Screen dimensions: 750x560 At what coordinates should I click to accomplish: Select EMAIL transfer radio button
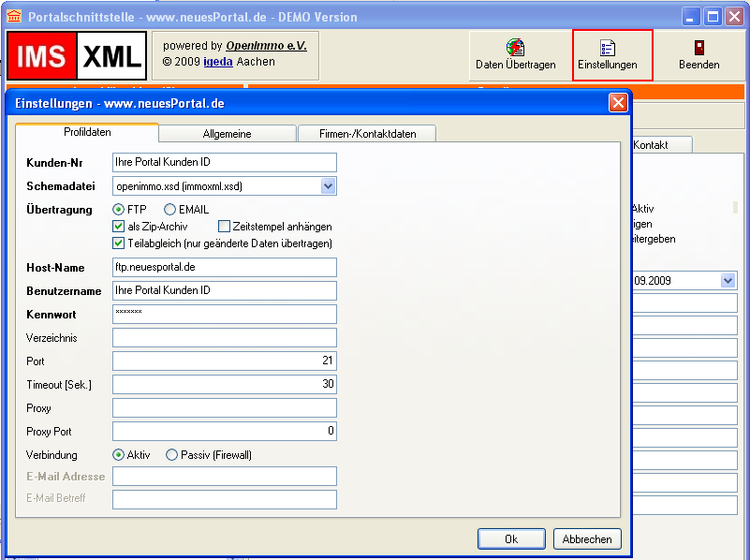click(x=170, y=210)
